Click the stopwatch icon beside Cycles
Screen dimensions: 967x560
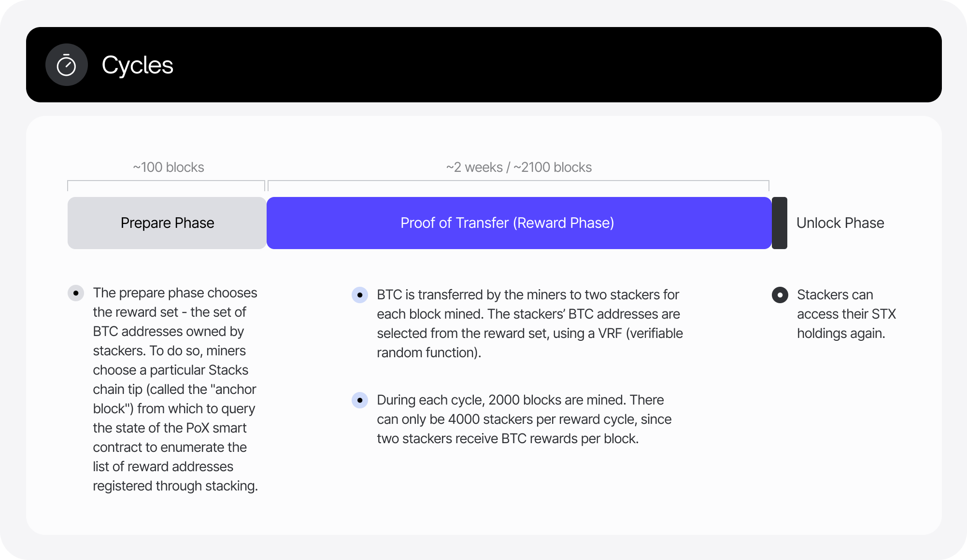click(x=66, y=65)
